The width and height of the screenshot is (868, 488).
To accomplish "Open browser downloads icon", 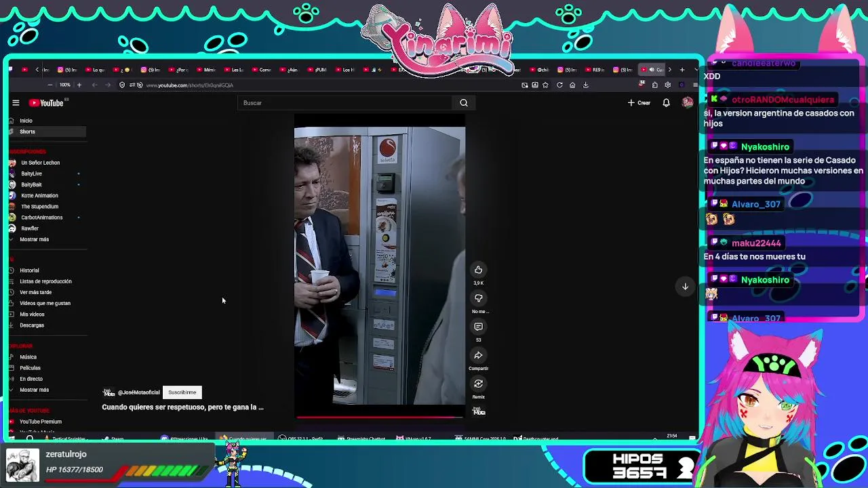I will [586, 85].
